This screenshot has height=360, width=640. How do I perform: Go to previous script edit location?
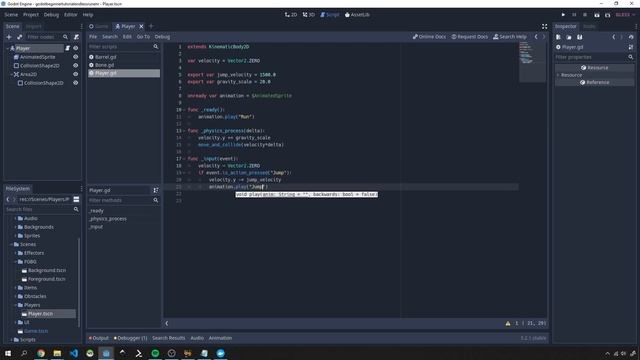[x=536, y=37]
